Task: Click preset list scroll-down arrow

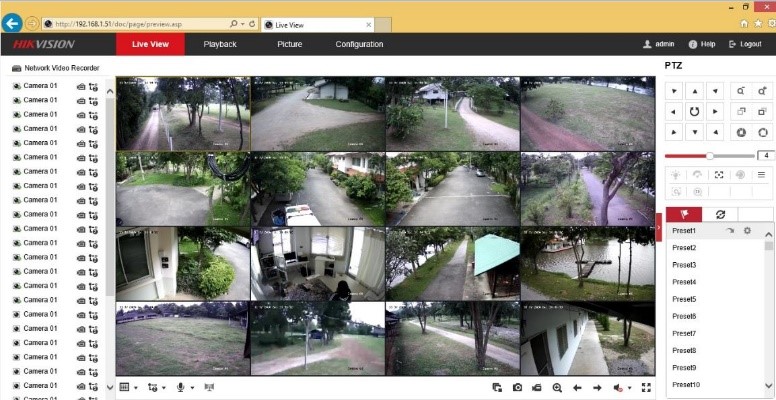Action: coord(769,386)
